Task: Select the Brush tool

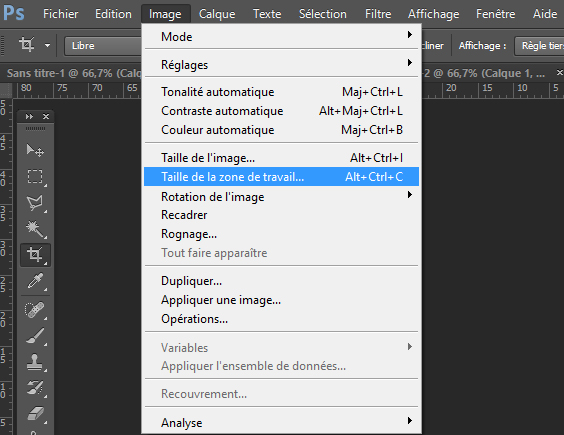Action: [35, 336]
